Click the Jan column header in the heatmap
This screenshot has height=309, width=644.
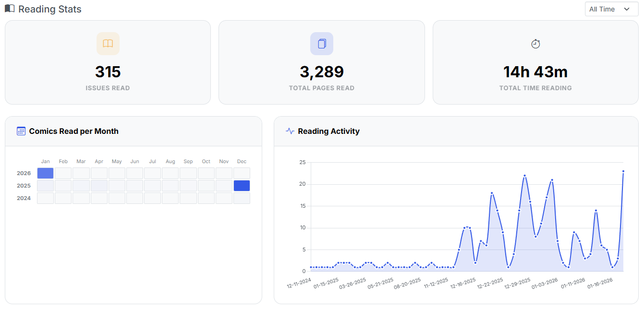(45, 161)
